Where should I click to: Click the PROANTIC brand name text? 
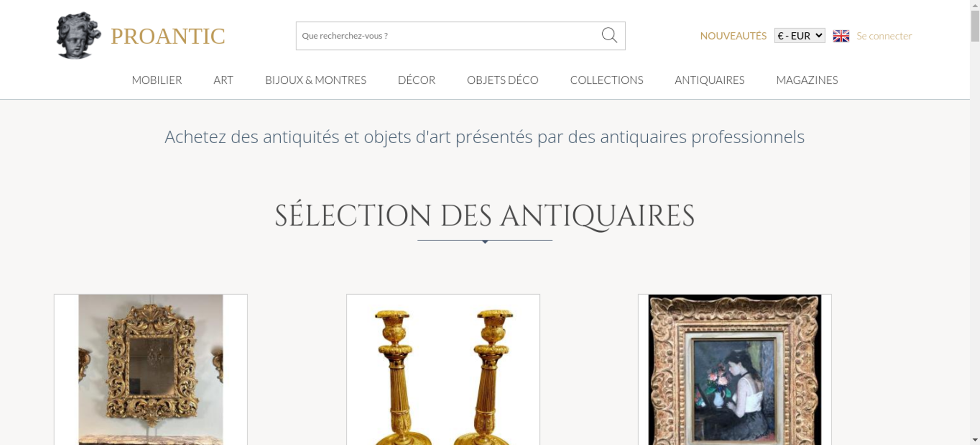pyautogui.click(x=168, y=36)
